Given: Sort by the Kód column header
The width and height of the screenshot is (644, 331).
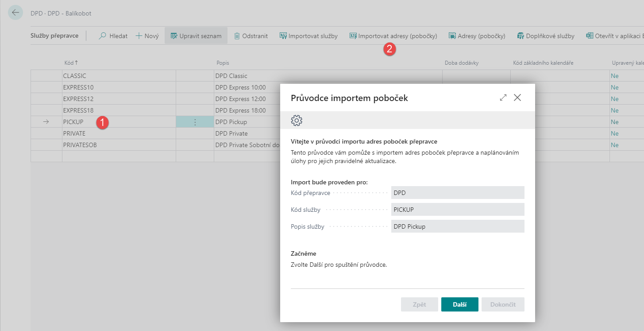Looking at the screenshot, I should 71,63.
